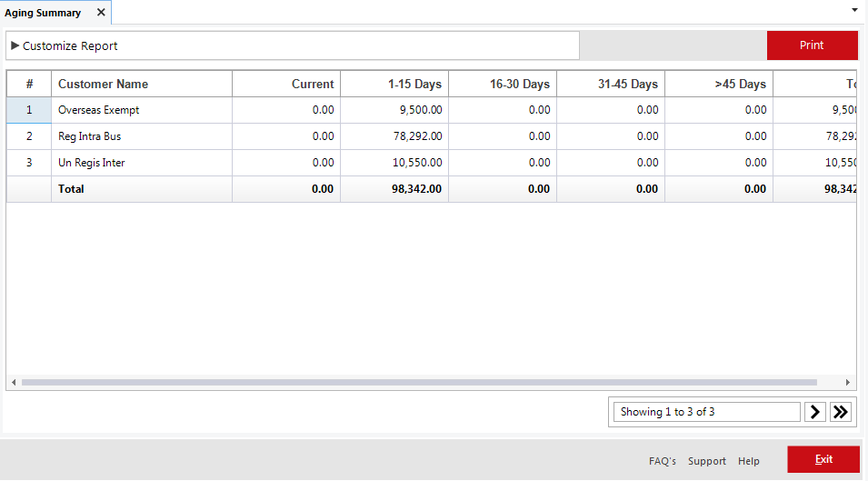
Task: Click the Current column header
Action: point(286,85)
